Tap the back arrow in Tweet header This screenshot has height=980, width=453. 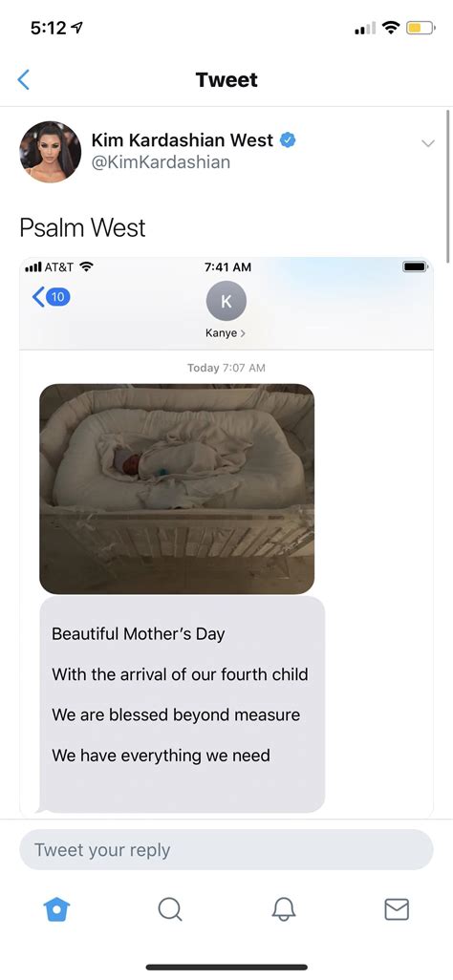click(24, 80)
